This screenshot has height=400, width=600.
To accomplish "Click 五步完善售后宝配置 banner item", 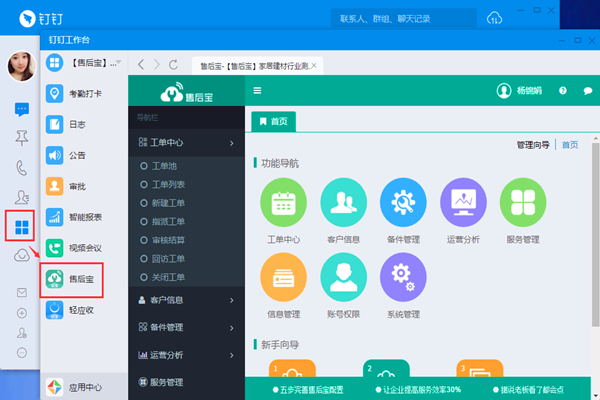I will point(308,390).
